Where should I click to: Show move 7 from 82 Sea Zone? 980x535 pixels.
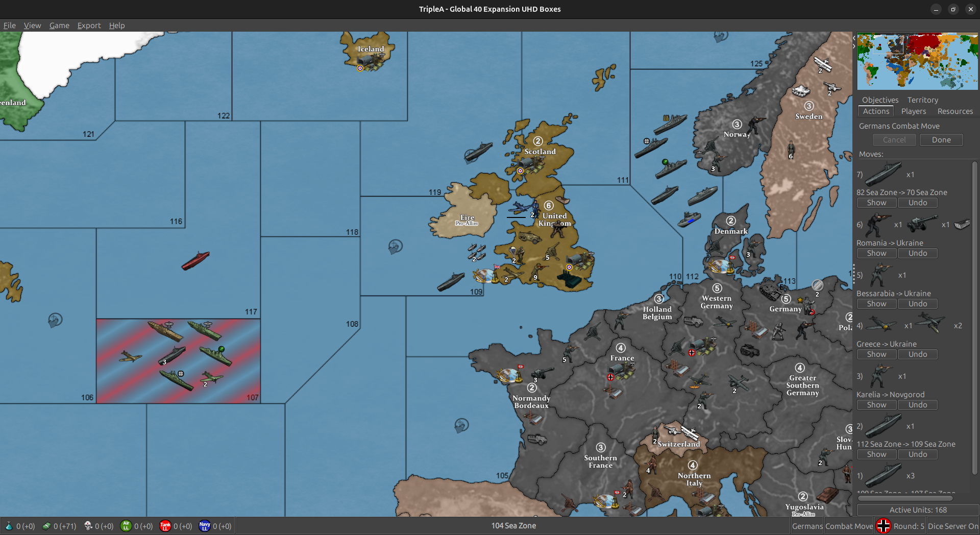[x=876, y=203]
